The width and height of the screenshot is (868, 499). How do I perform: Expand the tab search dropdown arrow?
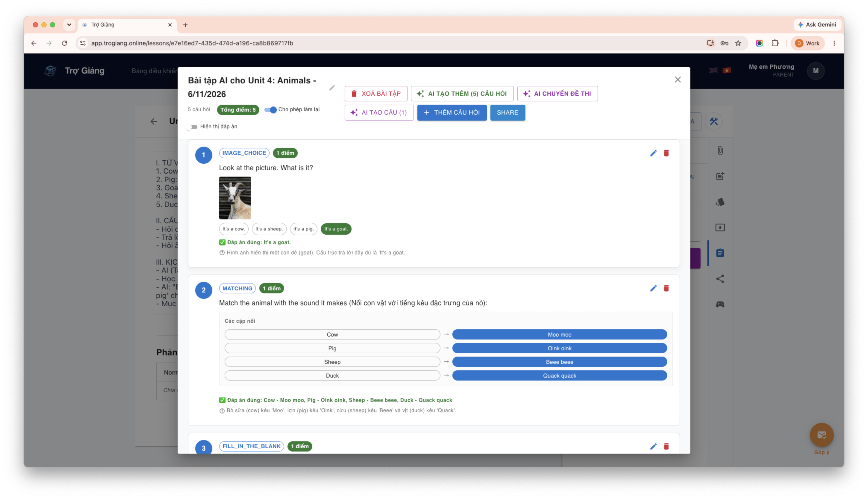tap(69, 25)
